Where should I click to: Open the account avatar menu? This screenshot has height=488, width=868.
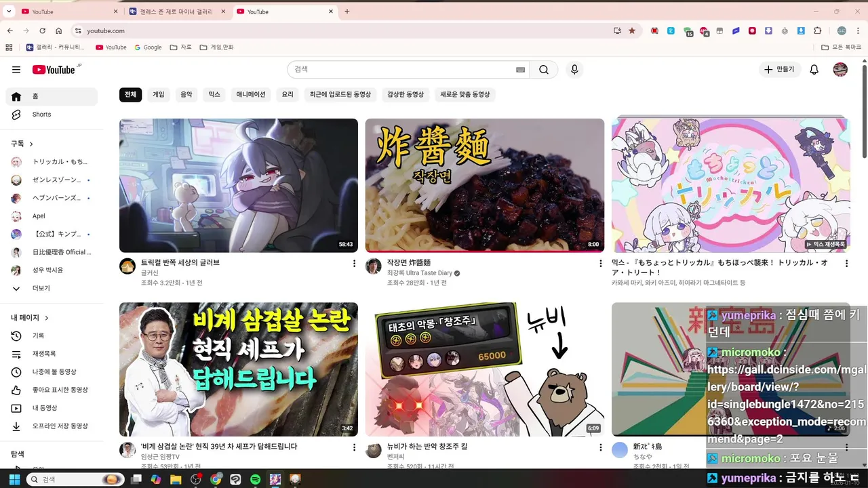(840, 70)
